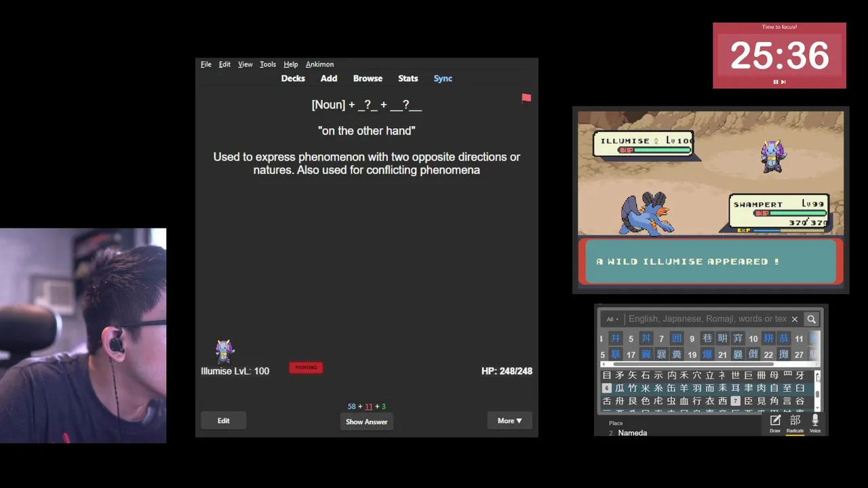Select the 見 radical
The image size is (868, 488).
(761, 401)
